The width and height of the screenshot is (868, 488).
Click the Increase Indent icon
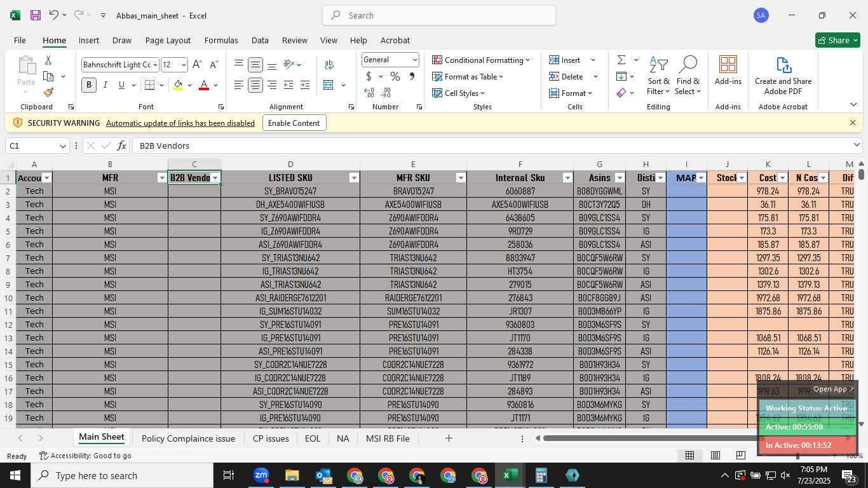pos(305,85)
